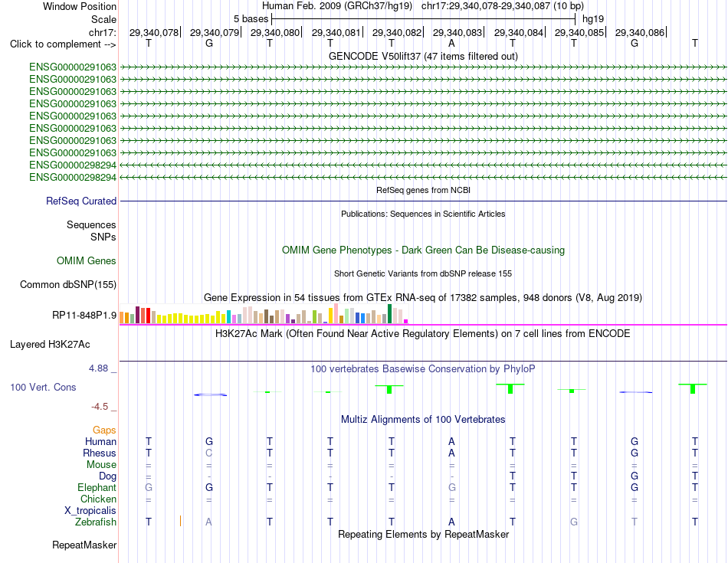
Task: Click blue PhyloP mark under 29,340,079
Action: pos(210,395)
